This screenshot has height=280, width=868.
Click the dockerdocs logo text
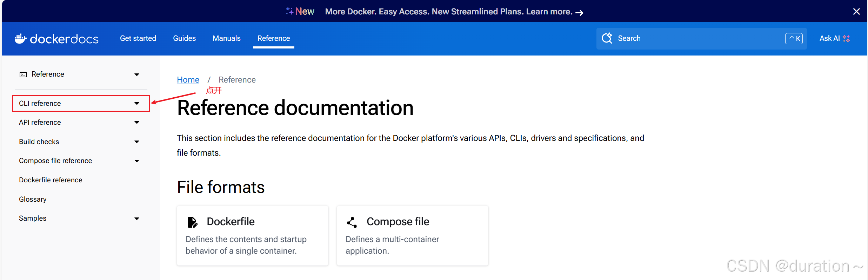[64, 39]
